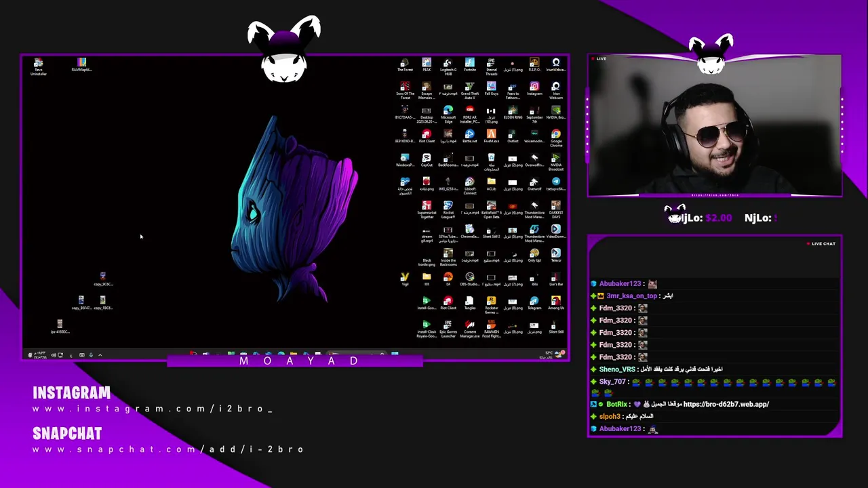Open Escape Memoirs game shortcut
The image size is (868, 488).
tap(427, 91)
